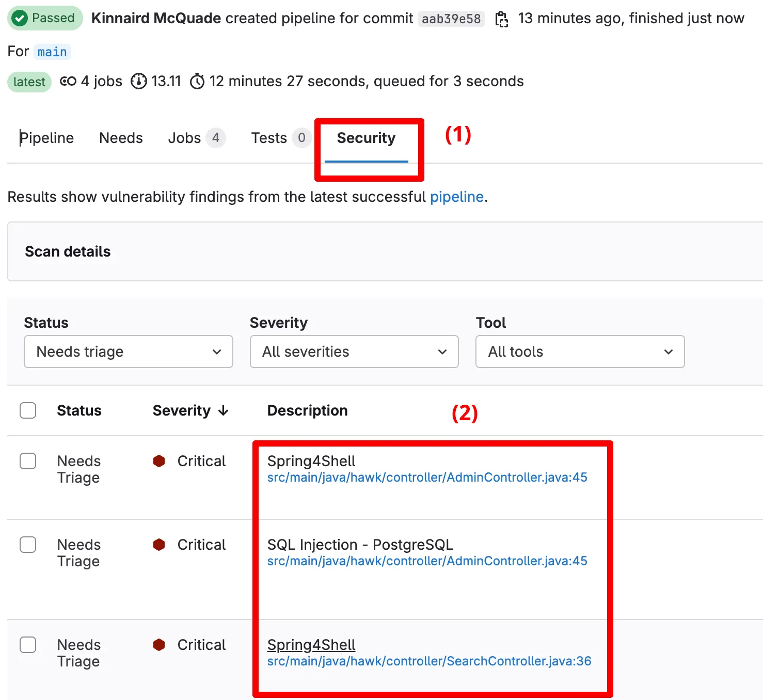Screen dimensions: 763x700
Task: Click the Passed pipeline status badge
Action: [x=45, y=19]
